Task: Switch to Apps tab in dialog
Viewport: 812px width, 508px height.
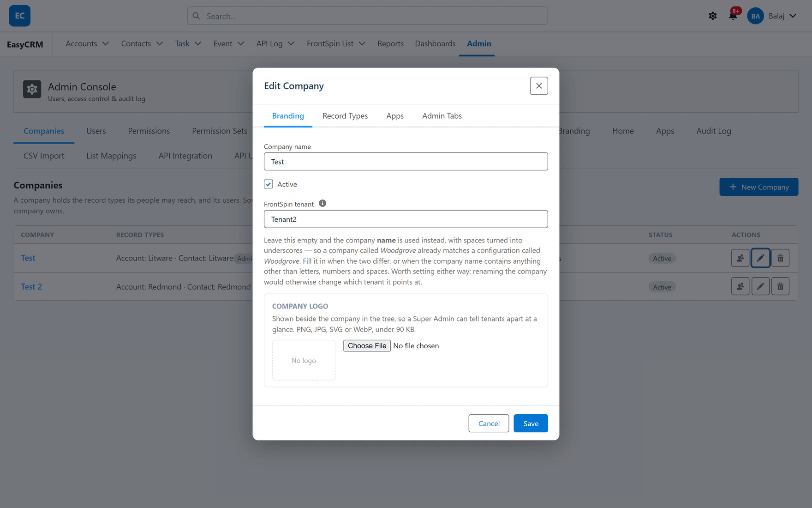Action: click(395, 116)
